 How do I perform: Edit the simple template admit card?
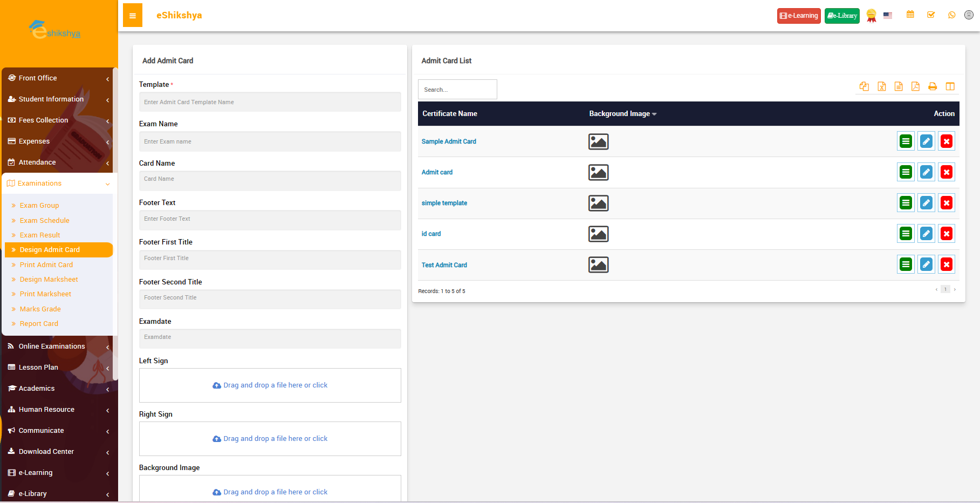(926, 203)
